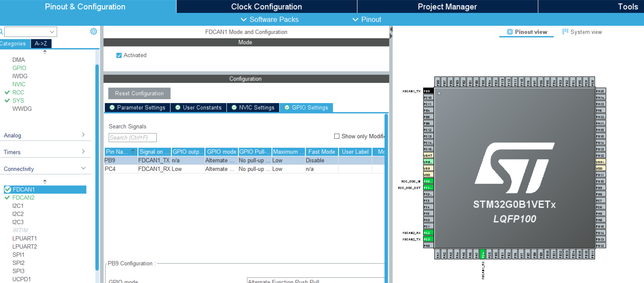
Task: Uncheck the Activated checkbox
Action: point(119,55)
